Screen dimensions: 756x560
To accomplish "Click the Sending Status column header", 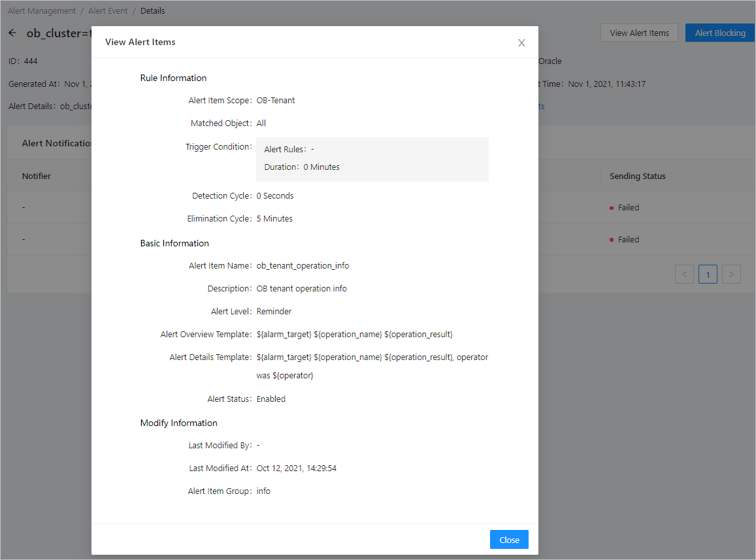I will pyautogui.click(x=637, y=176).
